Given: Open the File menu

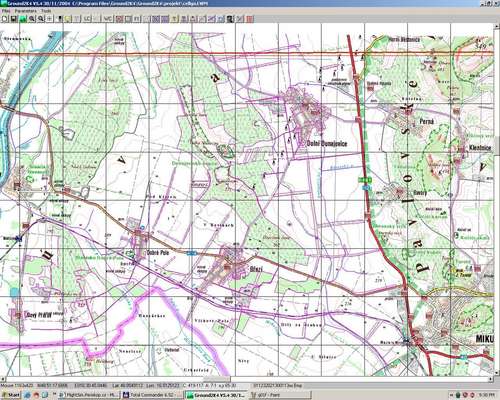Looking at the screenshot, I should pos(6,11).
